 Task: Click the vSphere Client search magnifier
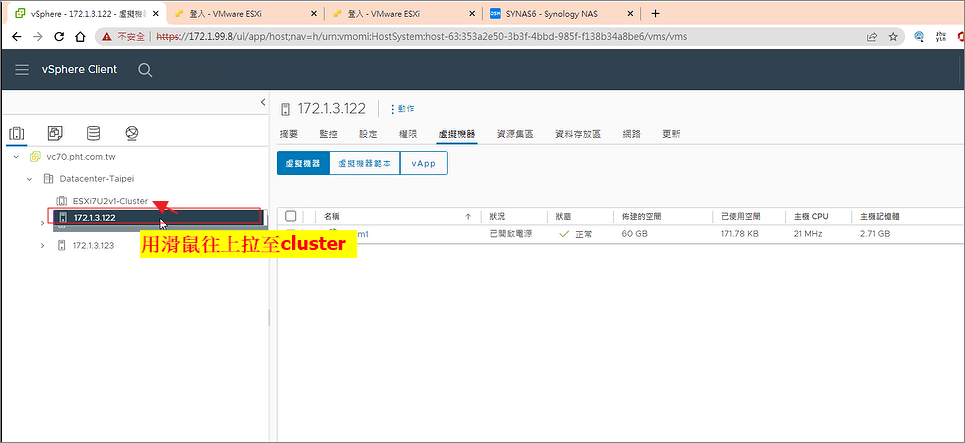tap(145, 70)
